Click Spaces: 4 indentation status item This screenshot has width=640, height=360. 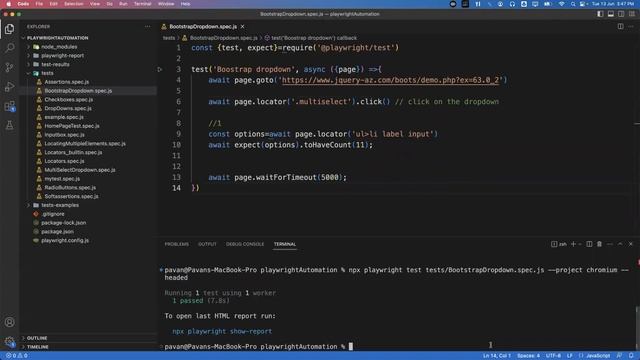529,356
